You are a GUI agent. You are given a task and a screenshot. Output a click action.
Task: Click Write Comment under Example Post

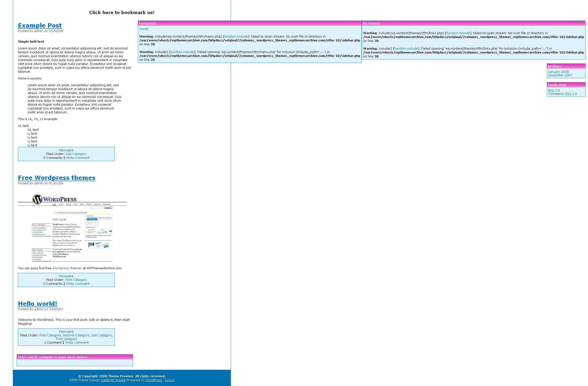78,158
